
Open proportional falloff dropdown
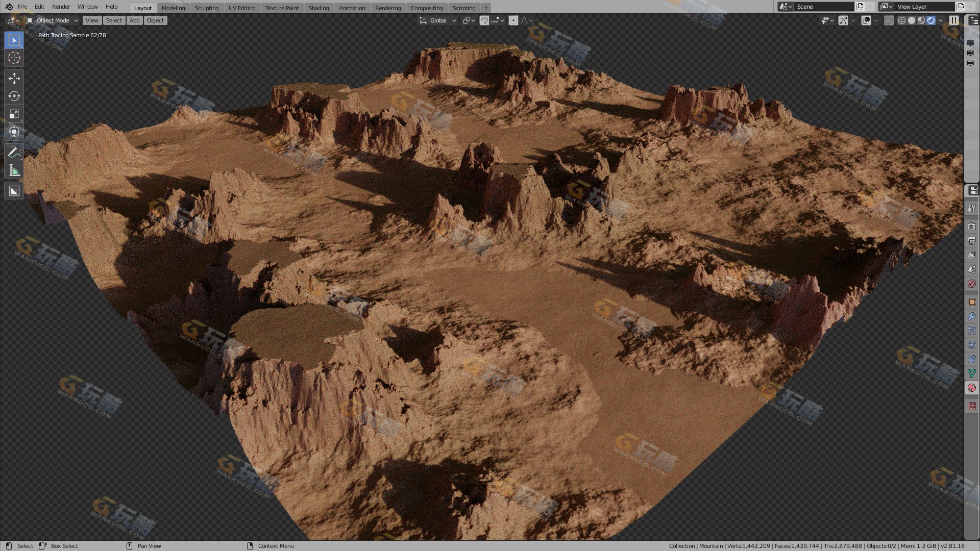pos(526,20)
